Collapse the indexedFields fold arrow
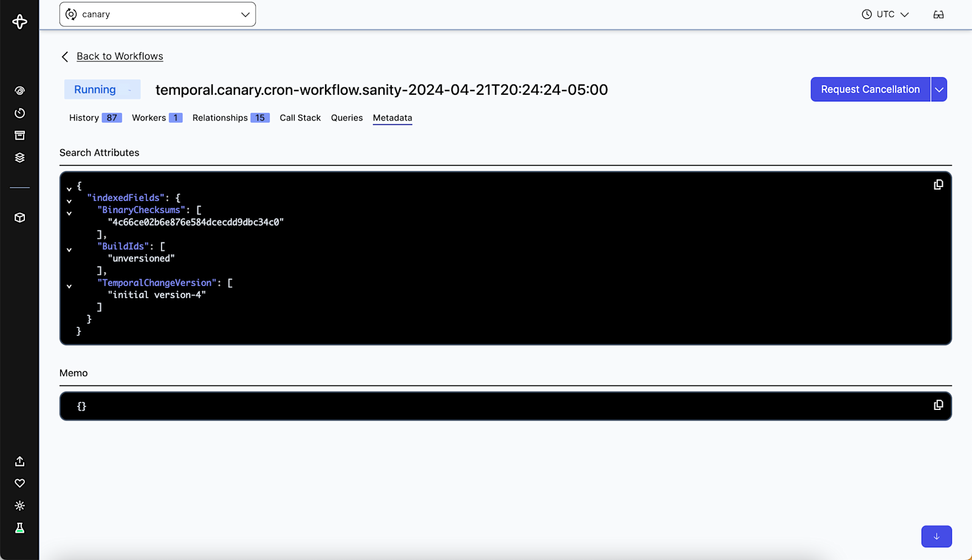 click(x=69, y=201)
